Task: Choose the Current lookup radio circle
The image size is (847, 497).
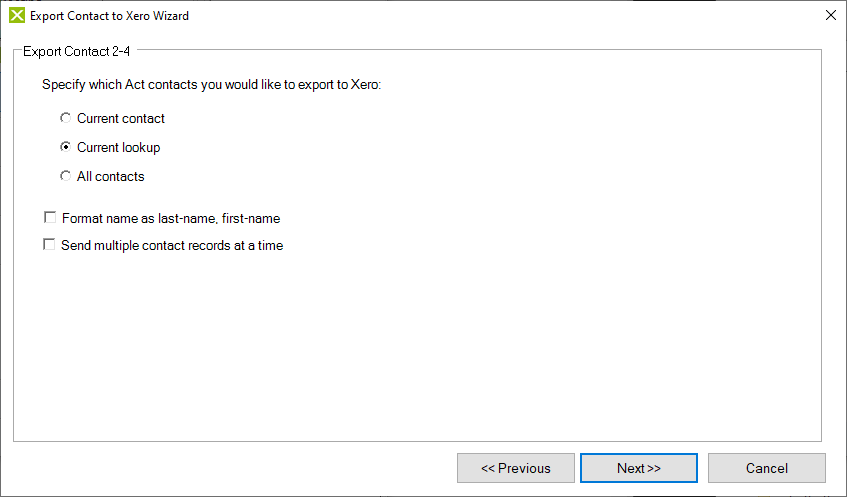Action: click(x=65, y=147)
